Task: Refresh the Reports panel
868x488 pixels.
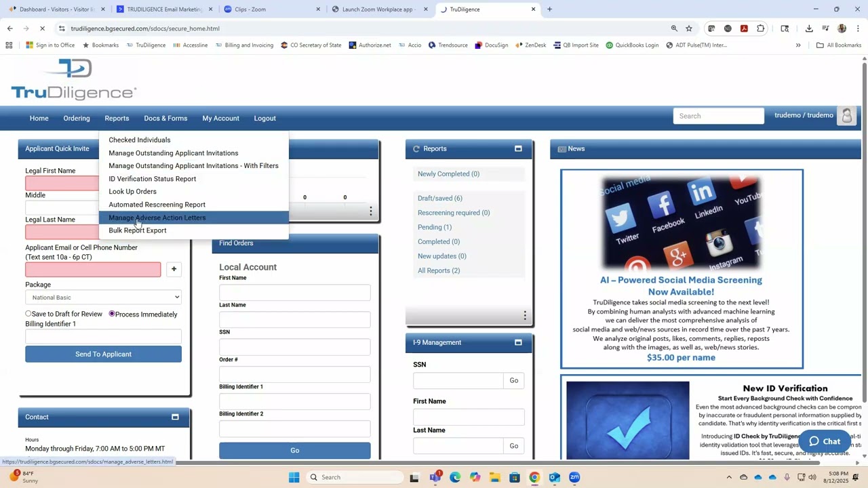Action: (x=416, y=149)
